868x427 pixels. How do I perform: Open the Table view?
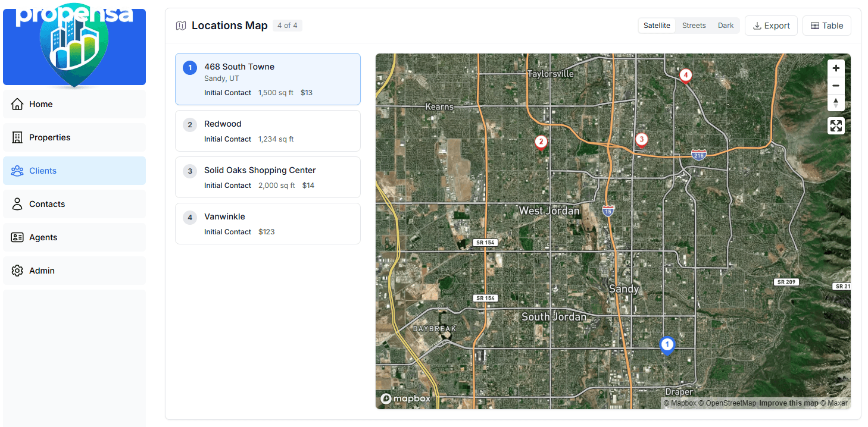826,25
